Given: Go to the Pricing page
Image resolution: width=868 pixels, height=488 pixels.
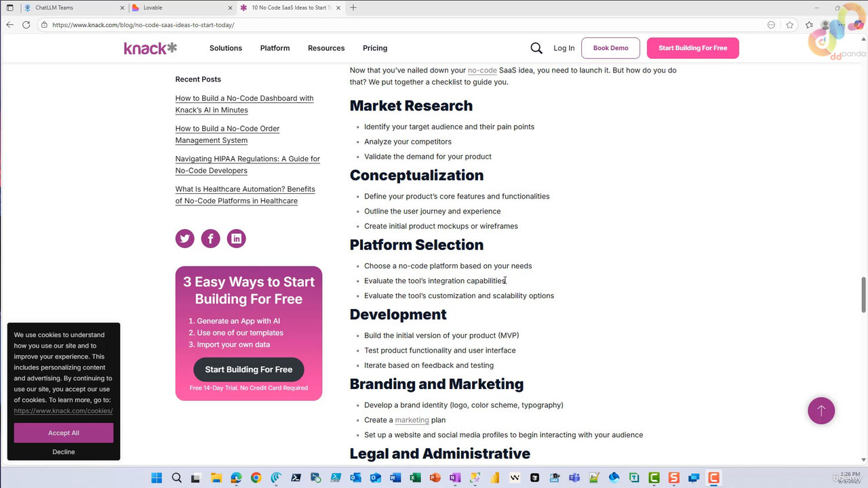Looking at the screenshot, I should pos(375,48).
